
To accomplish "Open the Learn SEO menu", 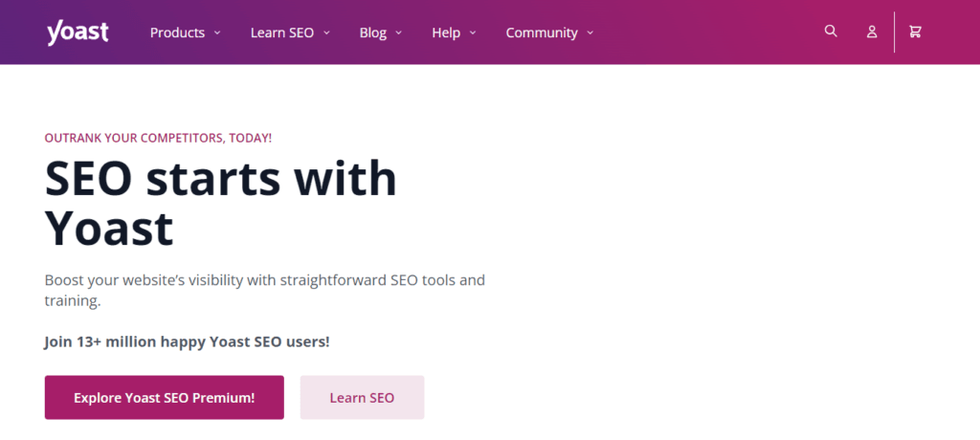I will [282, 33].
